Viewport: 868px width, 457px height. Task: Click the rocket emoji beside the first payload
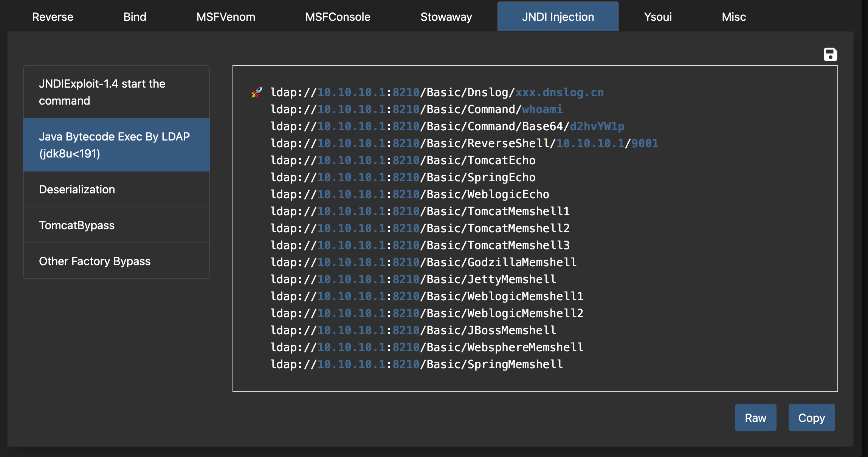click(257, 93)
